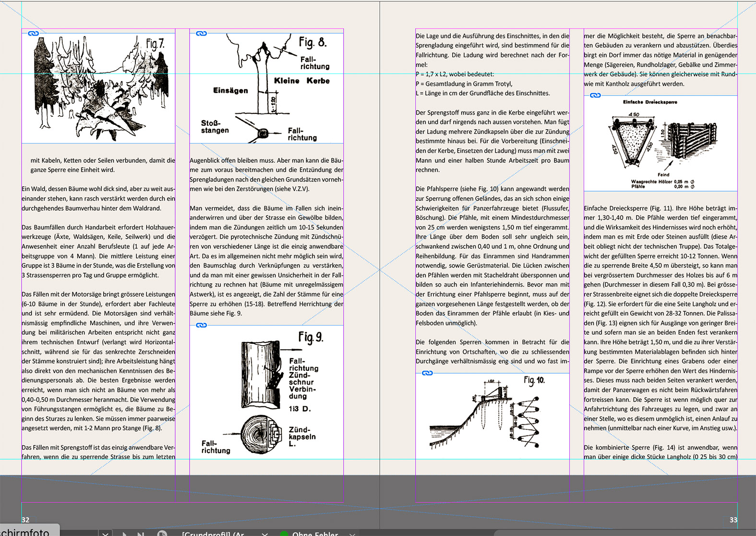
Task: Open the [Grundprofil] preflight profile dropdown
Action: (x=264, y=534)
